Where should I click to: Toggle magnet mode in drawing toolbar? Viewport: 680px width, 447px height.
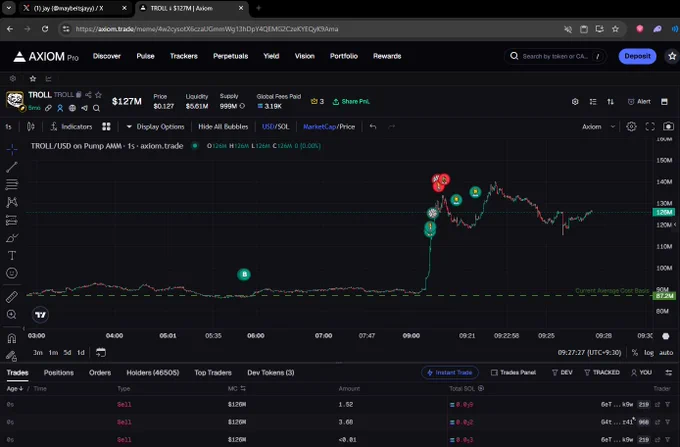tap(12, 338)
